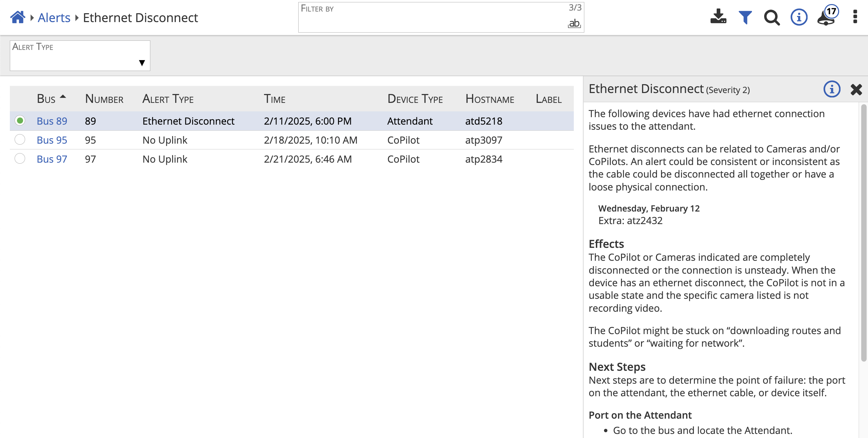Open the top toolbar info icon
The height and width of the screenshot is (438, 868).
(799, 17)
